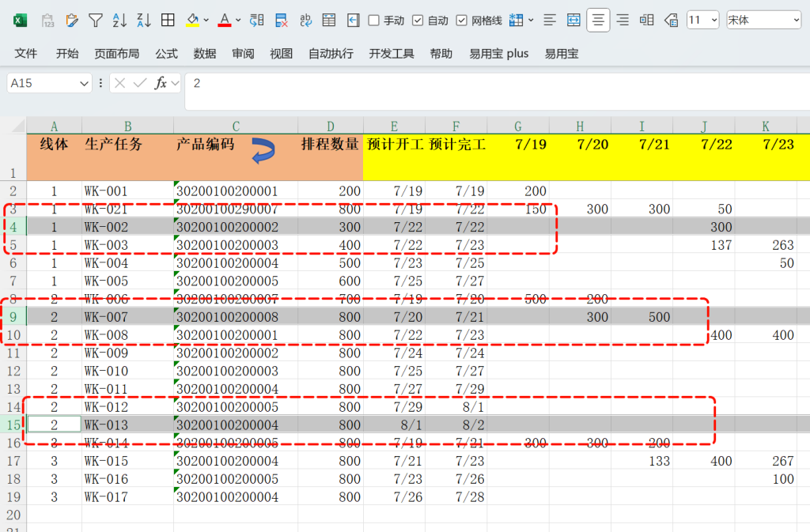Screen dimensions: 810x532
Task: Click the Select All corner triangle
Action: [x=18, y=126]
